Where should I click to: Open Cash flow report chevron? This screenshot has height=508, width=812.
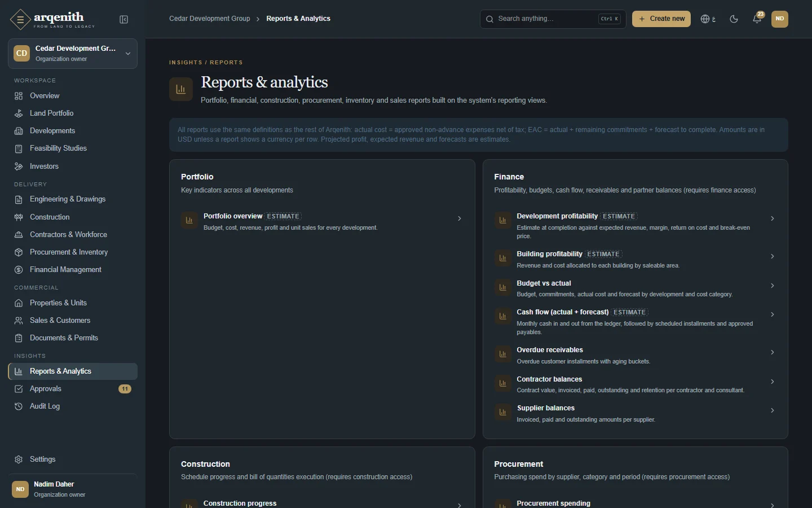[773, 314]
